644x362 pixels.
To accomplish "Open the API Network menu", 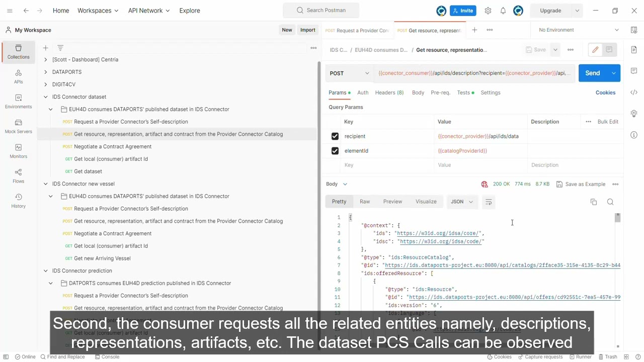I will coord(149,11).
